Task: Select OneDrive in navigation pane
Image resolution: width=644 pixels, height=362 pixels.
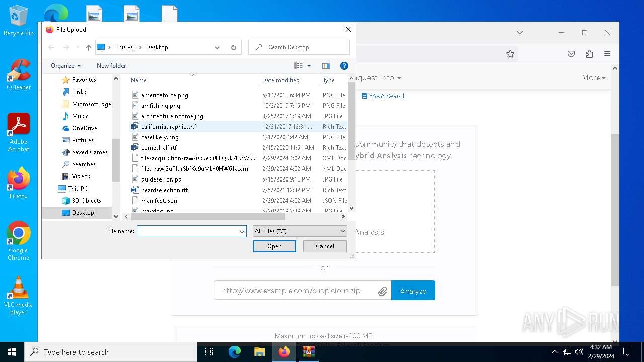Action: [x=85, y=128]
